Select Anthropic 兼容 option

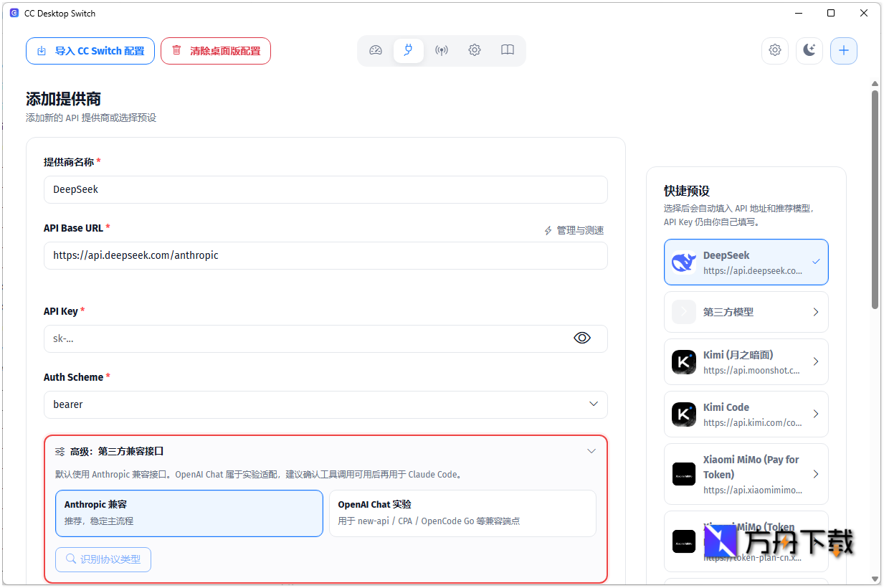pos(189,513)
